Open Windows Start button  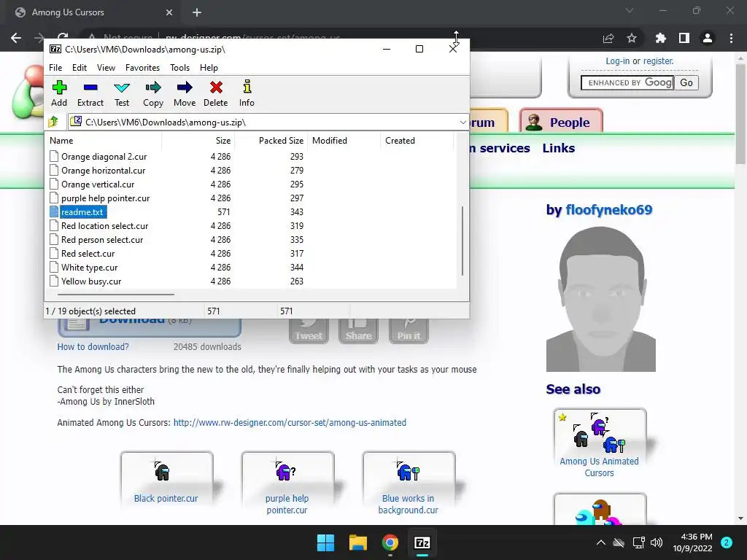coord(326,542)
